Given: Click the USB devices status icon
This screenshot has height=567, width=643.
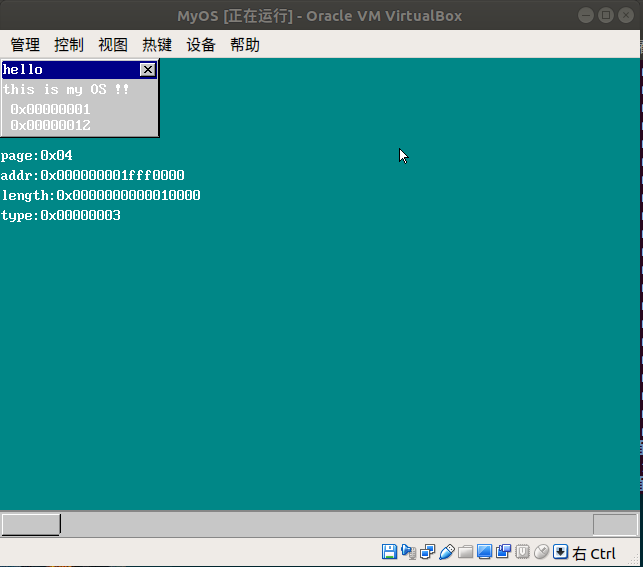Looking at the screenshot, I should 447,552.
